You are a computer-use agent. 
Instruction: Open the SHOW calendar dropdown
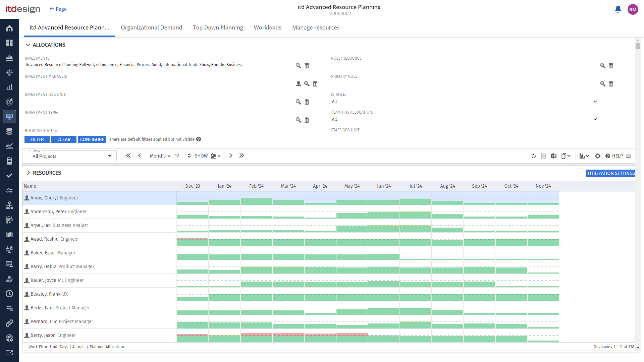click(x=216, y=156)
